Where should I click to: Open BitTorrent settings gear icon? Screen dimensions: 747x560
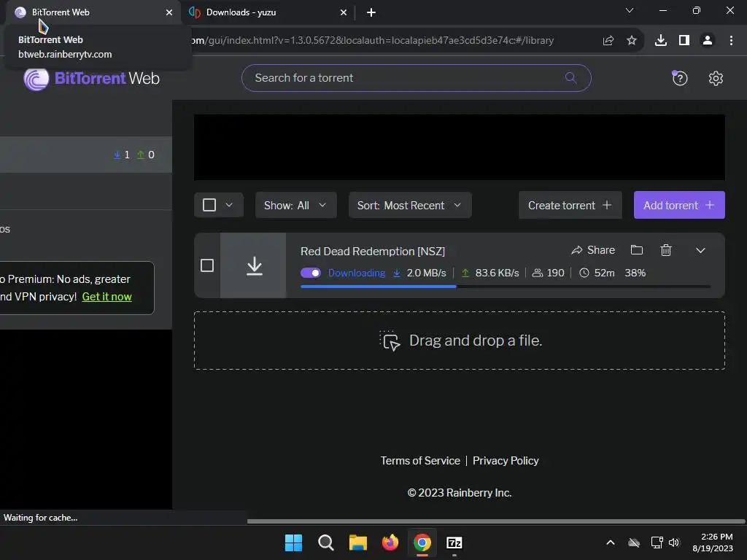pos(716,78)
